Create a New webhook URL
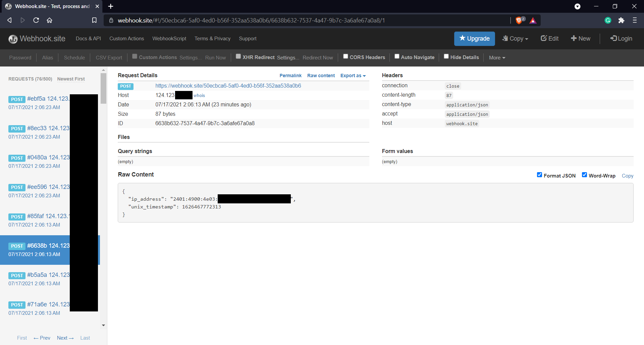Viewport: 644px width, 345px height. tap(581, 39)
